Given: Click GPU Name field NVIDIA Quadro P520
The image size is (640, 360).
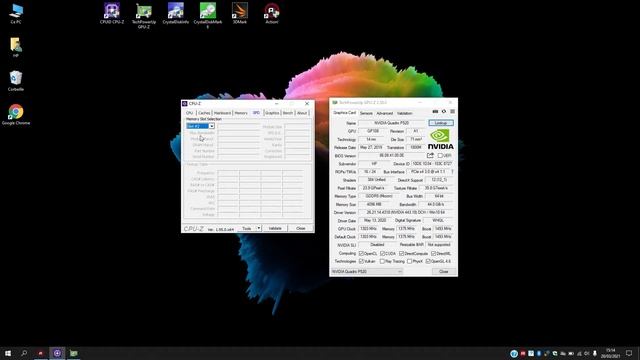Looking at the screenshot, I should [x=392, y=123].
